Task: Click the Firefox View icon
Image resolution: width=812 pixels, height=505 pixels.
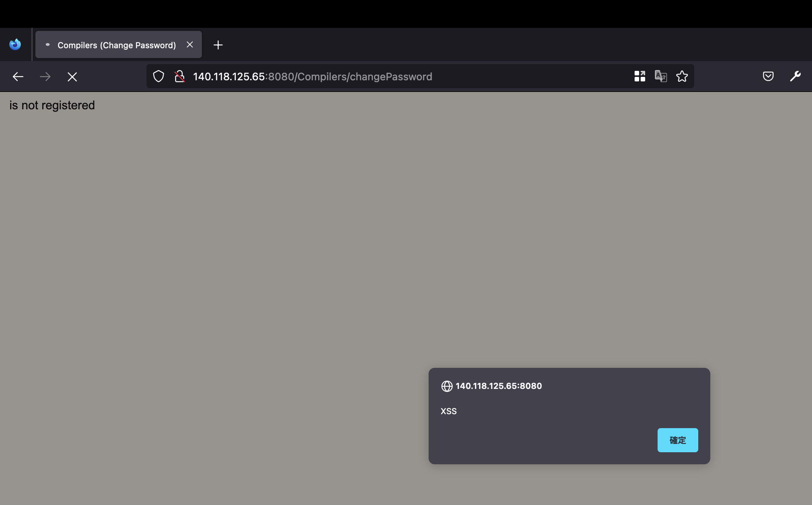Action: coord(15,44)
